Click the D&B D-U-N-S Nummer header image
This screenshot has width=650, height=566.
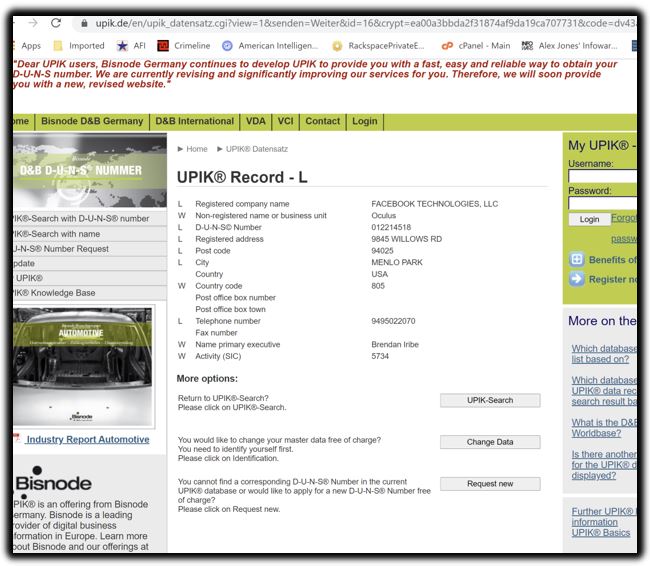coord(90,170)
